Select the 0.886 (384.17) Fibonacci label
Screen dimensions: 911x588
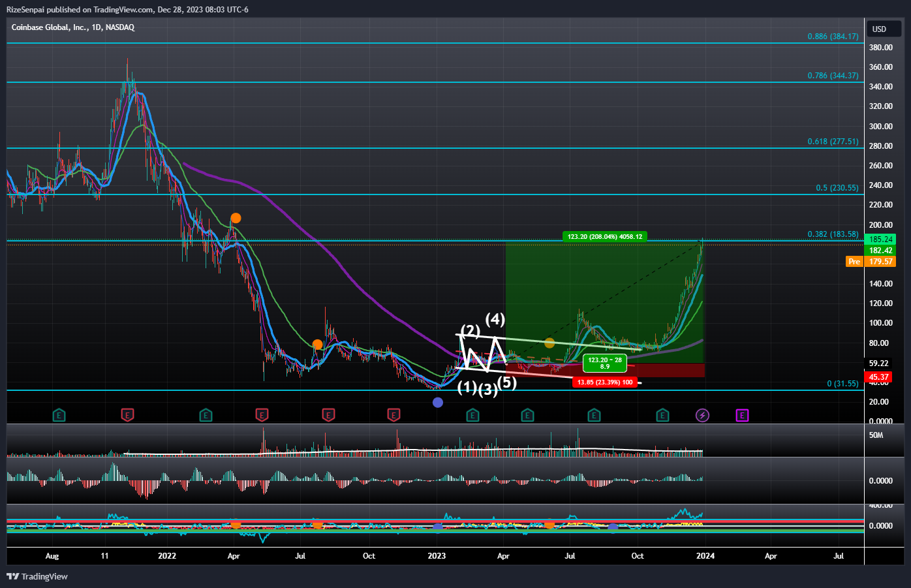[x=833, y=37]
